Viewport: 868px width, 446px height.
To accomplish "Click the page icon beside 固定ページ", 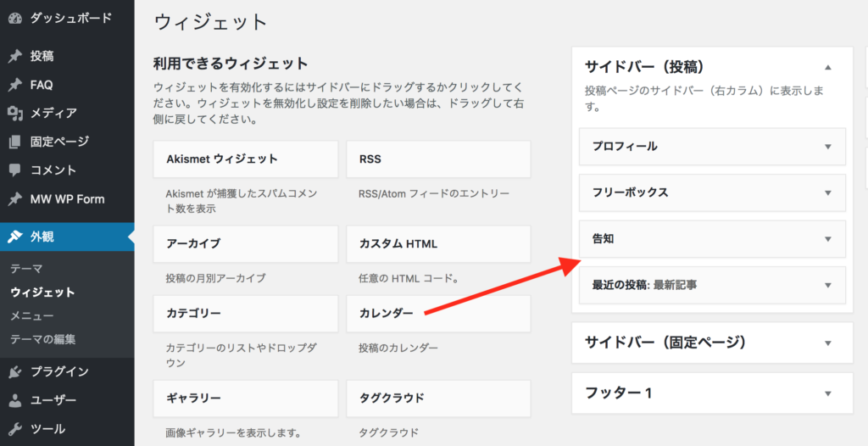I will 14,142.
